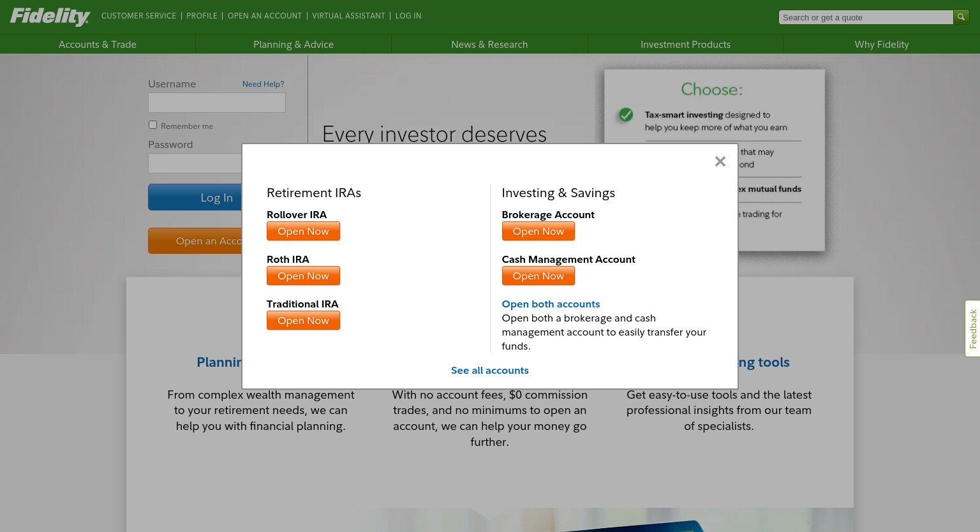Image resolution: width=980 pixels, height=532 pixels.
Task: Click the search magnifier icon
Action: point(961,17)
